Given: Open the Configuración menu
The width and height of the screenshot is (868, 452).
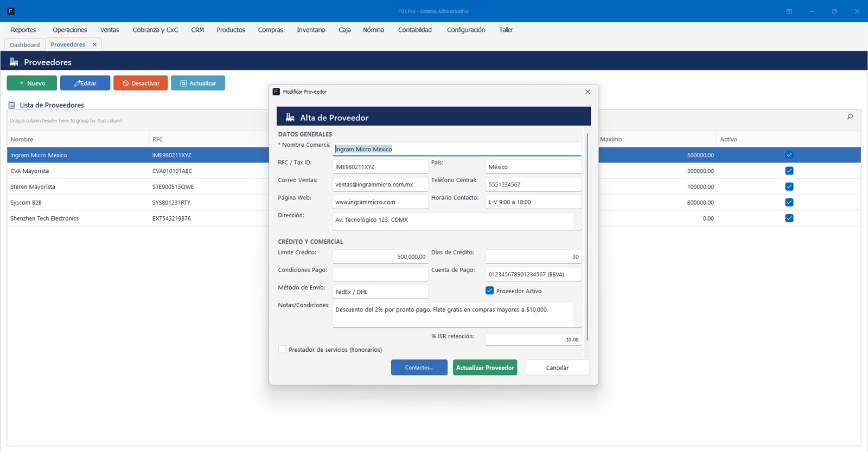Looking at the screenshot, I should click(466, 30).
